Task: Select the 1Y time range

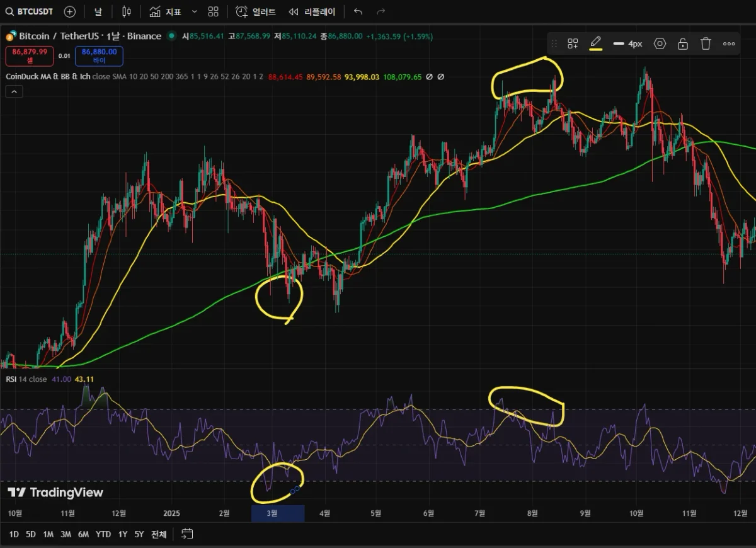Action: (x=122, y=534)
